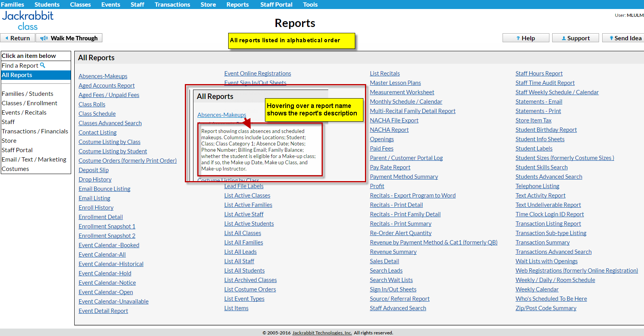Open the Sales Detail report
Screen dimensions: 644x336
point(385,261)
